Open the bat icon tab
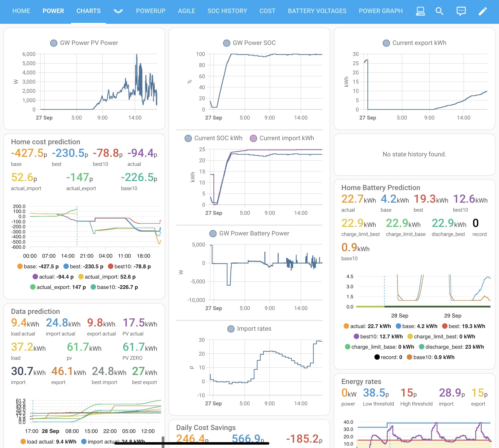499x448 pixels. pyautogui.click(x=118, y=11)
